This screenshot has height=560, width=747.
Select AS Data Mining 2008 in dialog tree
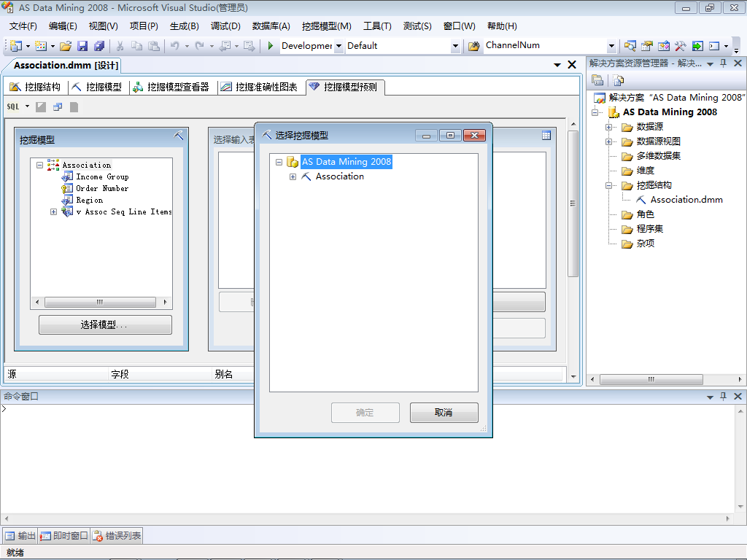point(347,162)
